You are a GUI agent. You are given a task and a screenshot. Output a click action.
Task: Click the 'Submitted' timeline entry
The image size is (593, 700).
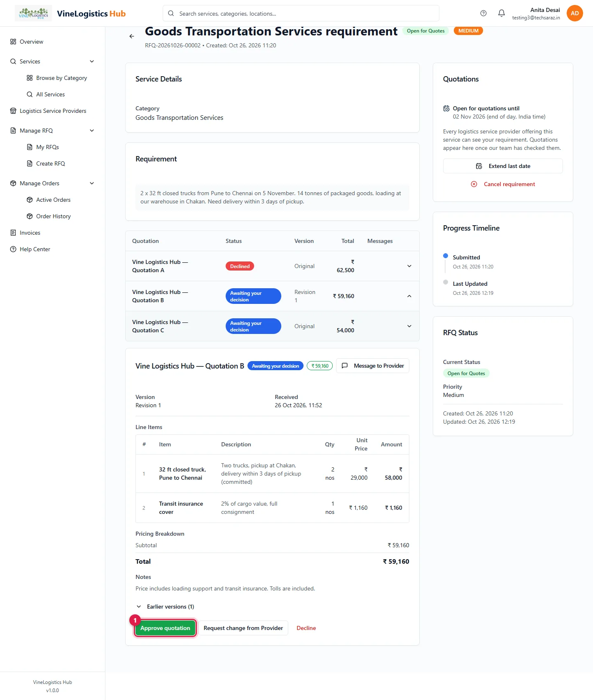point(473,262)
